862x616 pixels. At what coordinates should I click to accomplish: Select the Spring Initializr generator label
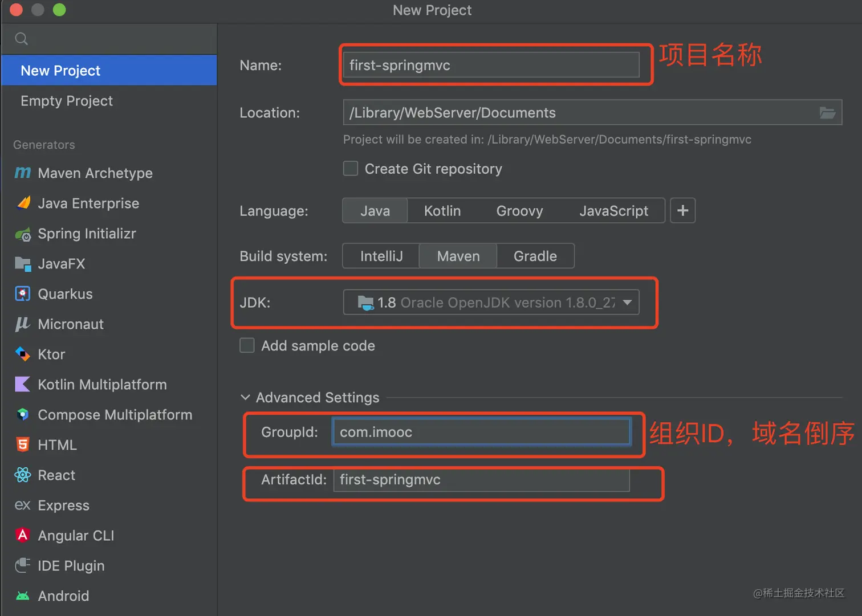pyautogui.click(x=87, y=234)
